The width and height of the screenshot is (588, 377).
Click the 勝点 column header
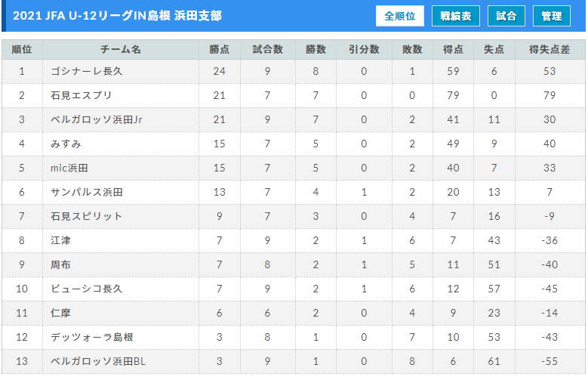tap(220, 50)
